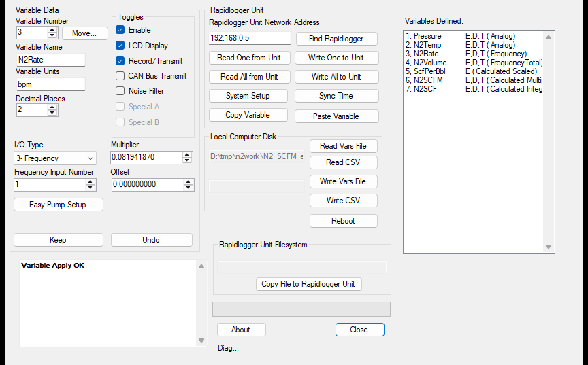This screenshot has height=365, width=588.
Task: Click the Variable Units field bpm
Action: [50, 84]
